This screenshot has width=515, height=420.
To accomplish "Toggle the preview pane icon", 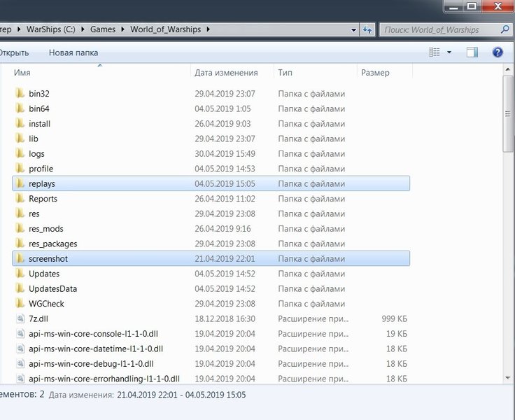I will 472,52.
